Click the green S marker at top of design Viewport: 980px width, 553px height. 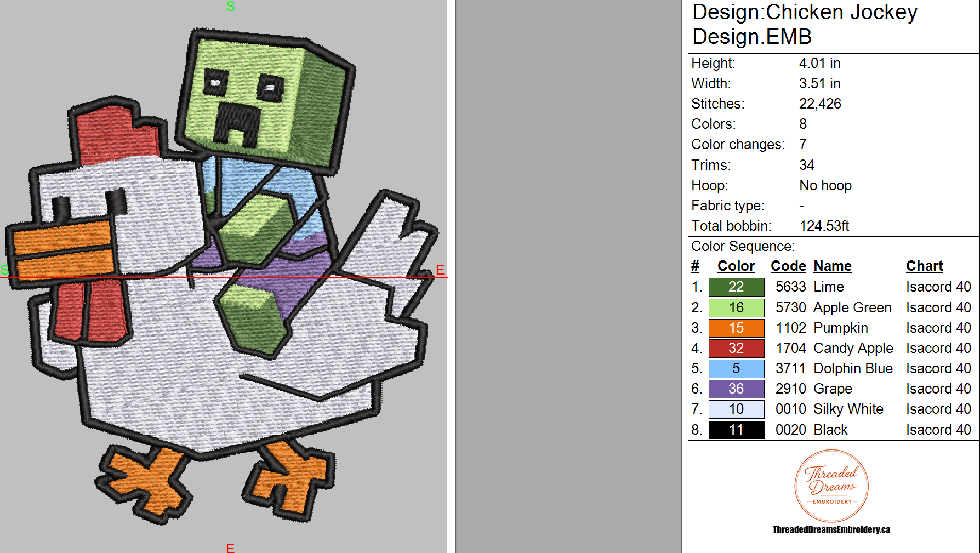[x=230, y=6]
